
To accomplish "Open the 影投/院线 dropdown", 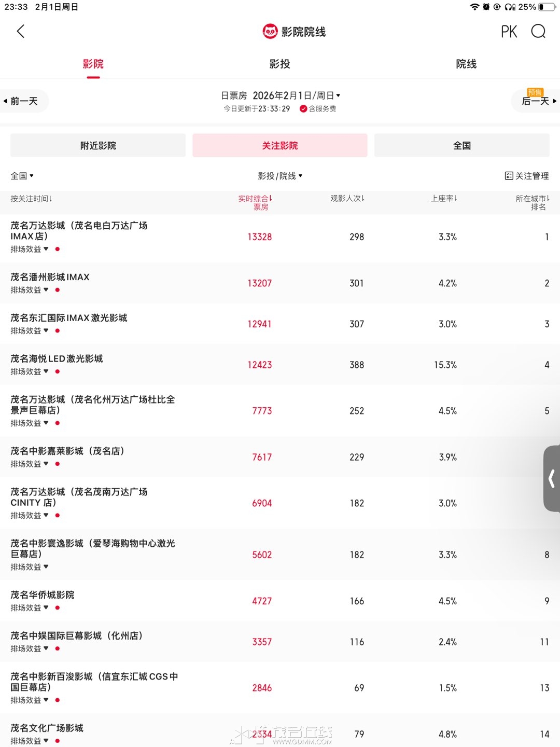I will coord(280,176).
